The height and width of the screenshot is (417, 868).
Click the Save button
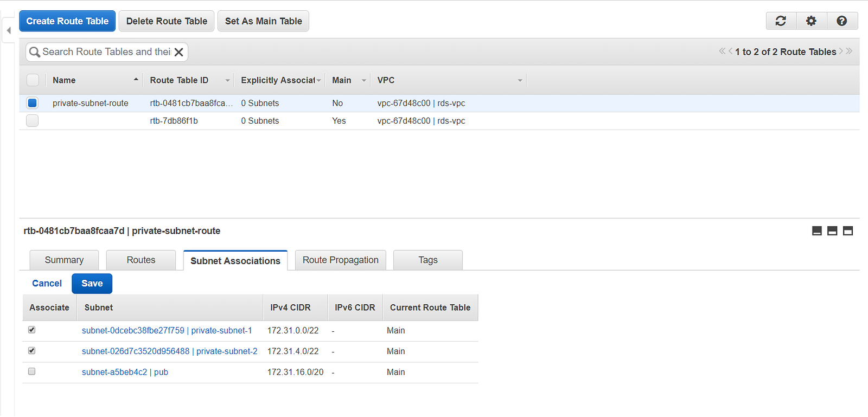[92, 284]
